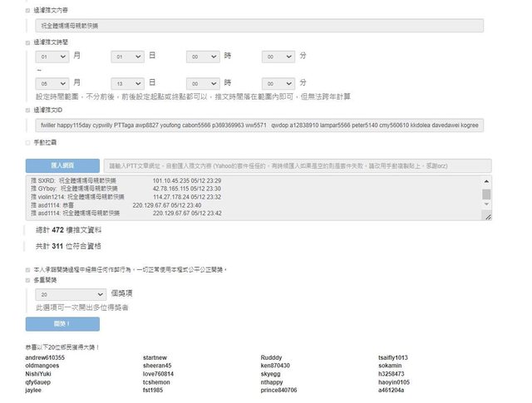The width and height of the screenshot is (532, 403).
Task: Toggle the 過濾推文內容 checkbox
Action: [28, 11]
